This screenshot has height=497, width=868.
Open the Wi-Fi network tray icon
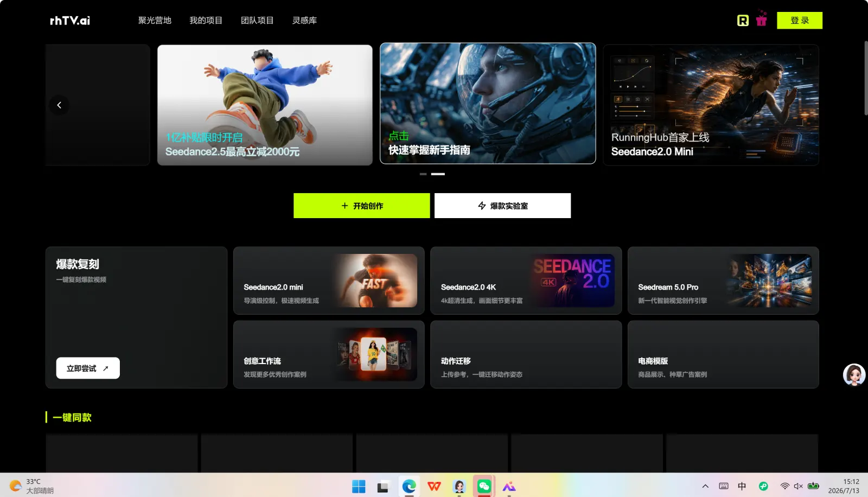pyautogui.click(x=785, y=486)
